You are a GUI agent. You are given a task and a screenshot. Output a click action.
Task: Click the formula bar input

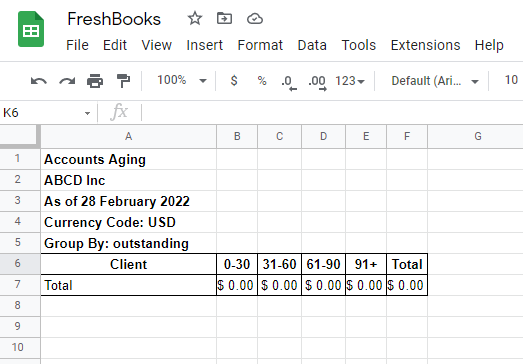click(332, 112)
